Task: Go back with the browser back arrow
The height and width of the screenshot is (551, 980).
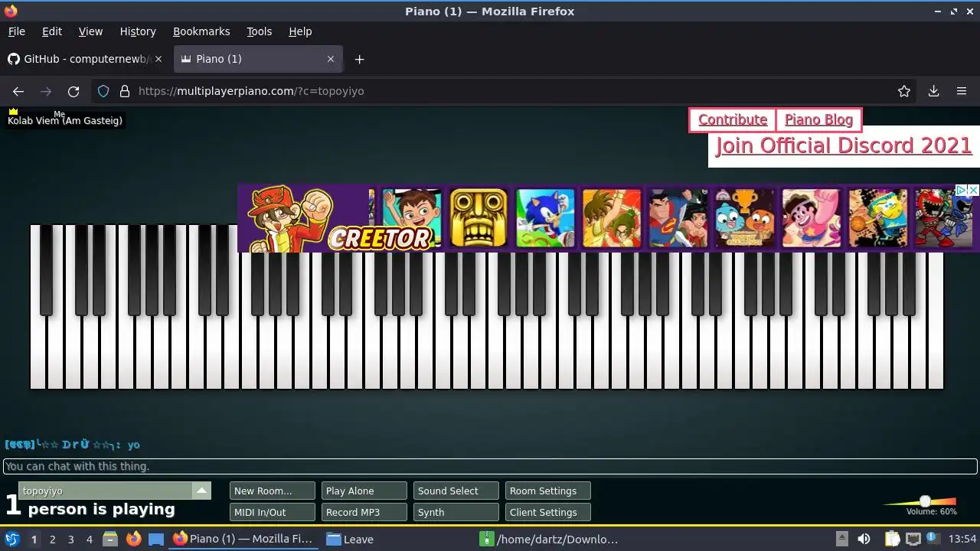Action: coord(18,91)
